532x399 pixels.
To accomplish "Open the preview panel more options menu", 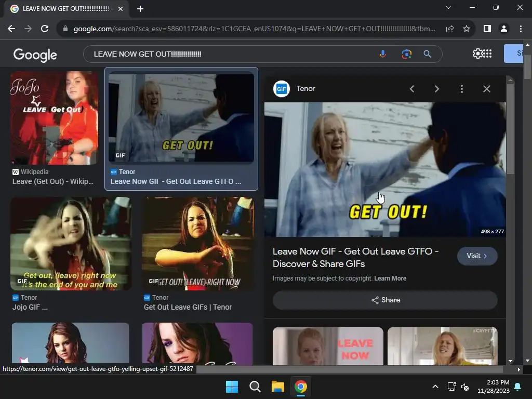I will pyautogui.click(x=462, y=89).
